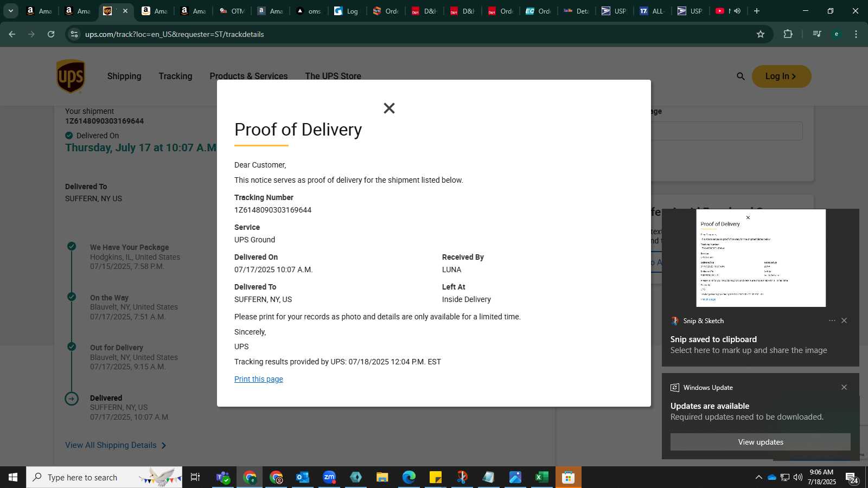
Task: Open Microsoft Edge from taskbar
Action: [x=409, y=477]
